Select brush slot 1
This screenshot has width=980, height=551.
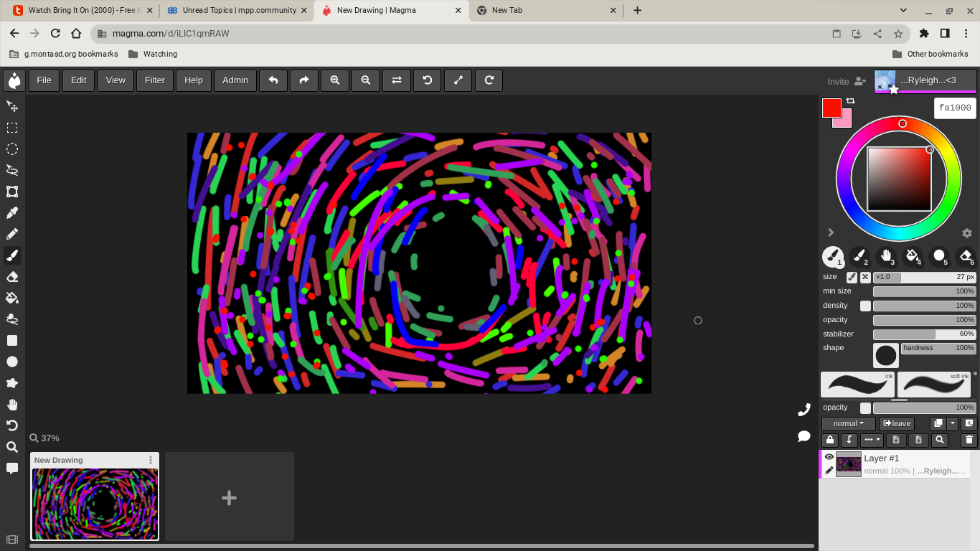(x=833, y=256)
